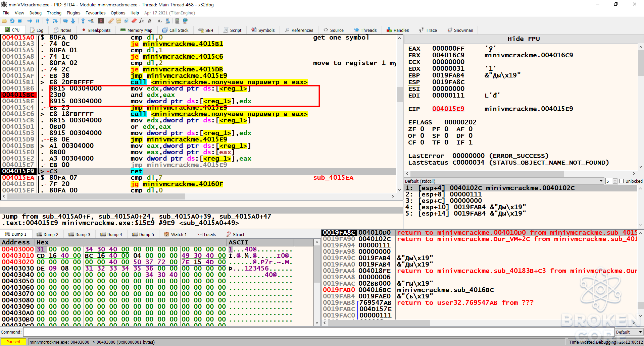Open the Variables hash icon
The height and width of the screenshot is (346, 644).
[x=149, y=21]
